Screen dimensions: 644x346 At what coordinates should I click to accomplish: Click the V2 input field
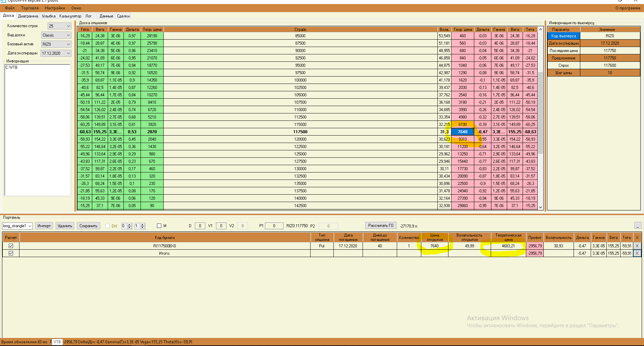(x=243, y=226)
